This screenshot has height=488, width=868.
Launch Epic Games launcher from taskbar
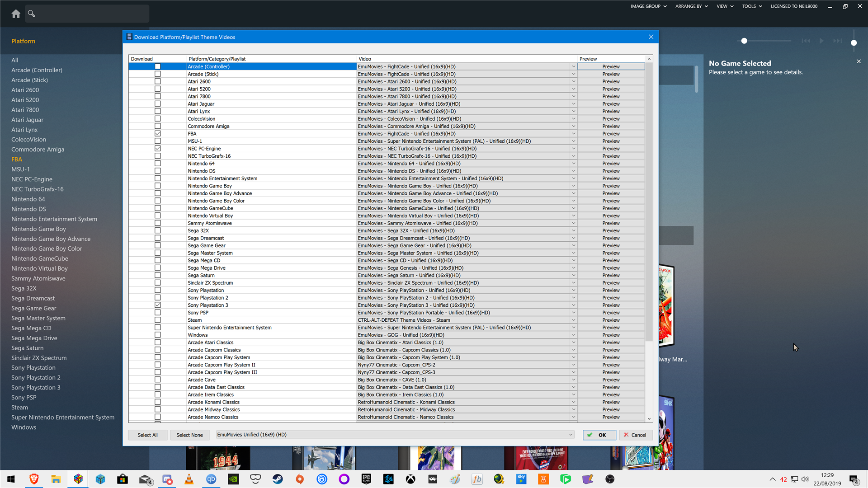coord(366,479)
